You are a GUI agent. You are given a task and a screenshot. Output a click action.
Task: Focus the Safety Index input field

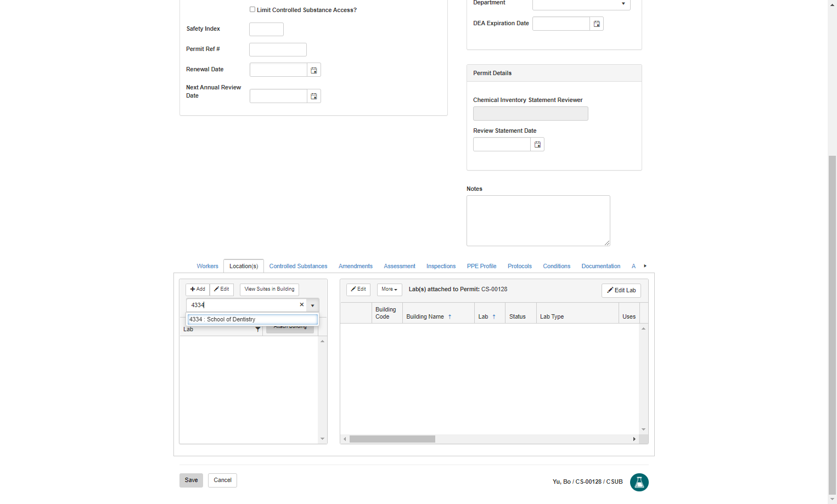(266, 29)
